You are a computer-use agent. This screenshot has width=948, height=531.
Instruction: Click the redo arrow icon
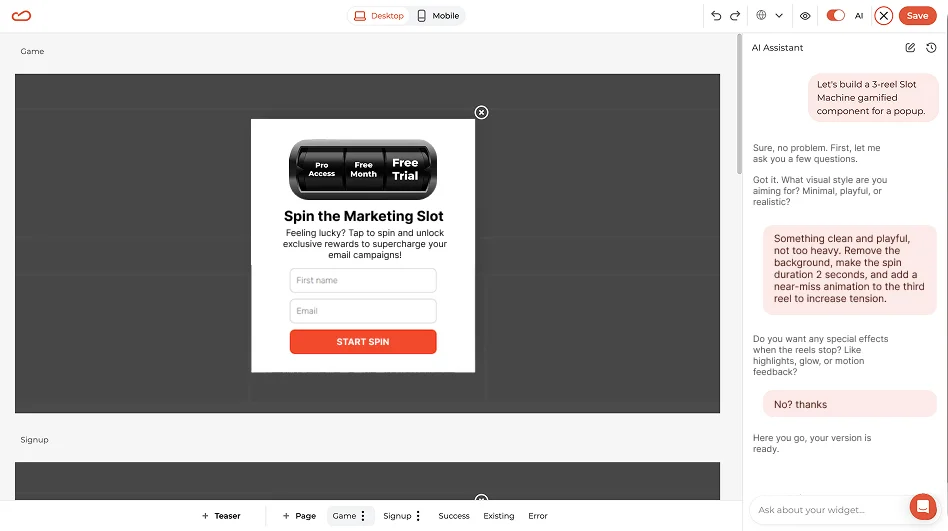pos(735,16)
